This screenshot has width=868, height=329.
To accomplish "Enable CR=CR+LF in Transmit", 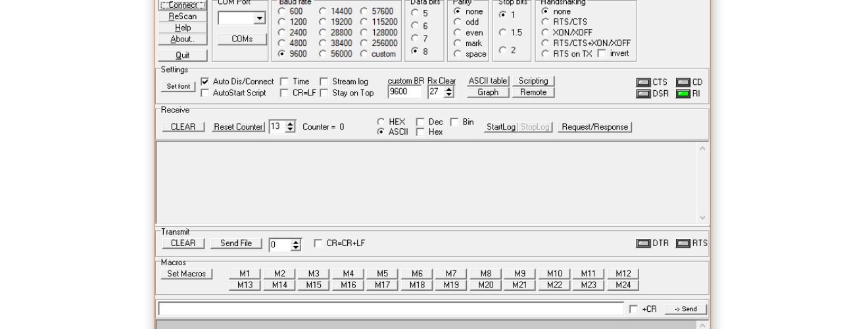I will pos(318,243).
